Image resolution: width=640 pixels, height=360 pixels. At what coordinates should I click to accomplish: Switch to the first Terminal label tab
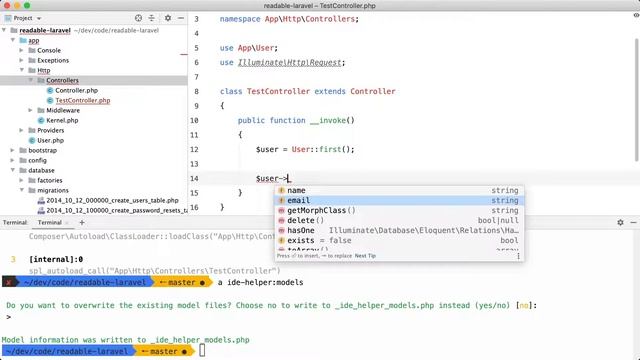[x=15, y=222]
